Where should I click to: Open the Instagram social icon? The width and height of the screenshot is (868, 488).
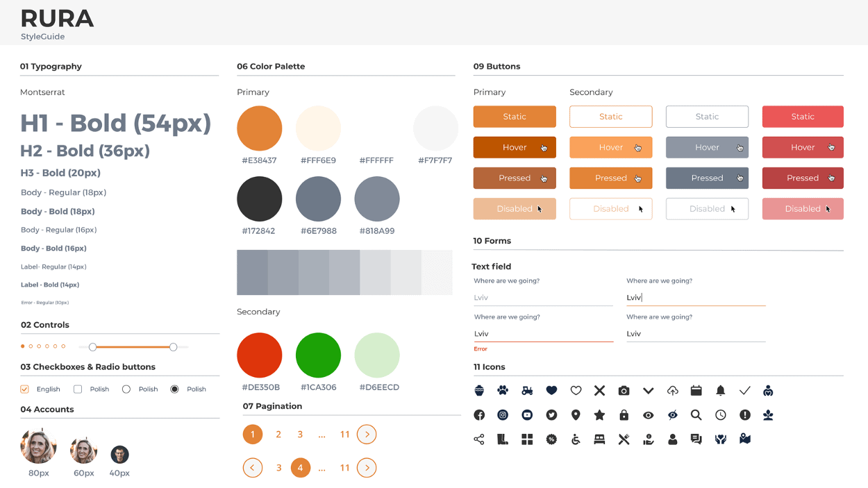pos(503,415)
